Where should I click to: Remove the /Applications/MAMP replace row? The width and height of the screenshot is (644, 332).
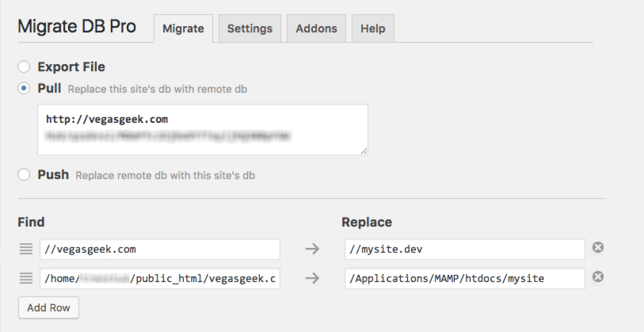pyautogui.click(x=598, y=277)
